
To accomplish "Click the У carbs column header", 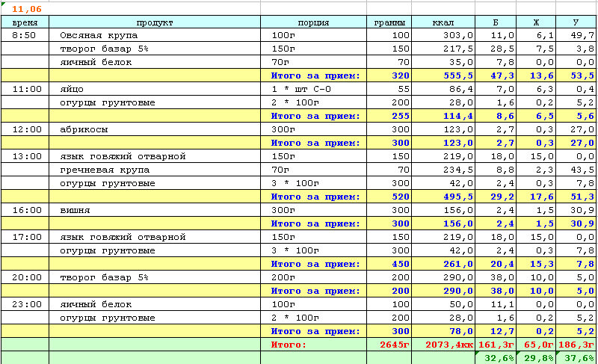I will point(576,22).
